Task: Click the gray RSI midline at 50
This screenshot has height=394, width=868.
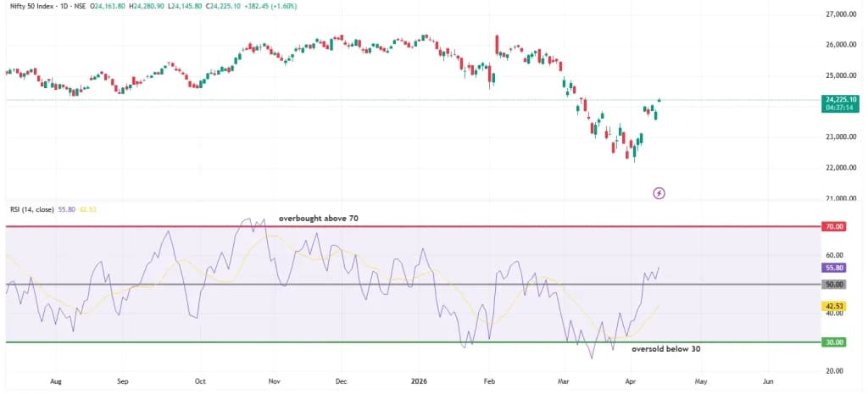Action: pos(413,285)
